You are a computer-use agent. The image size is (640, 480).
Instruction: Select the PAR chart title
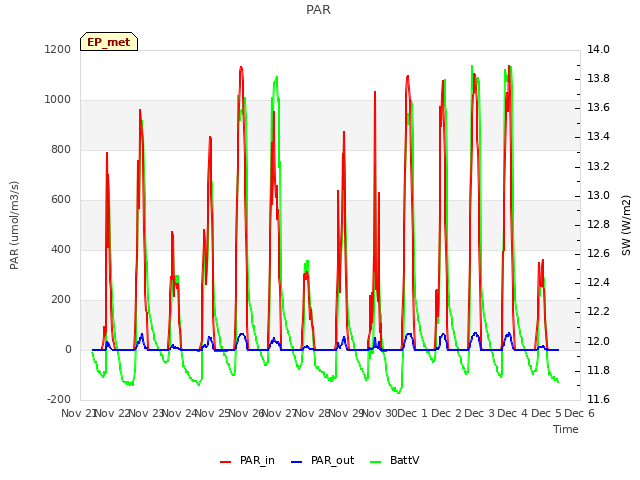click(318, 10)
